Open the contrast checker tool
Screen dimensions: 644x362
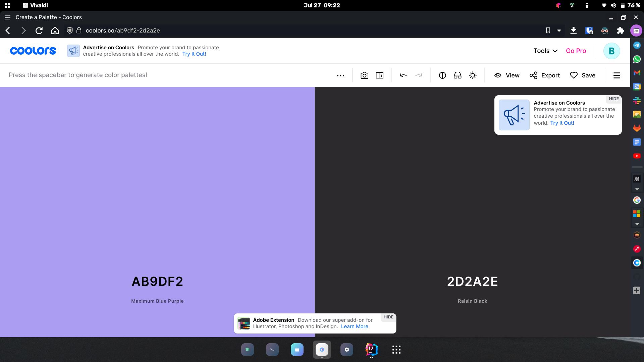442,75
